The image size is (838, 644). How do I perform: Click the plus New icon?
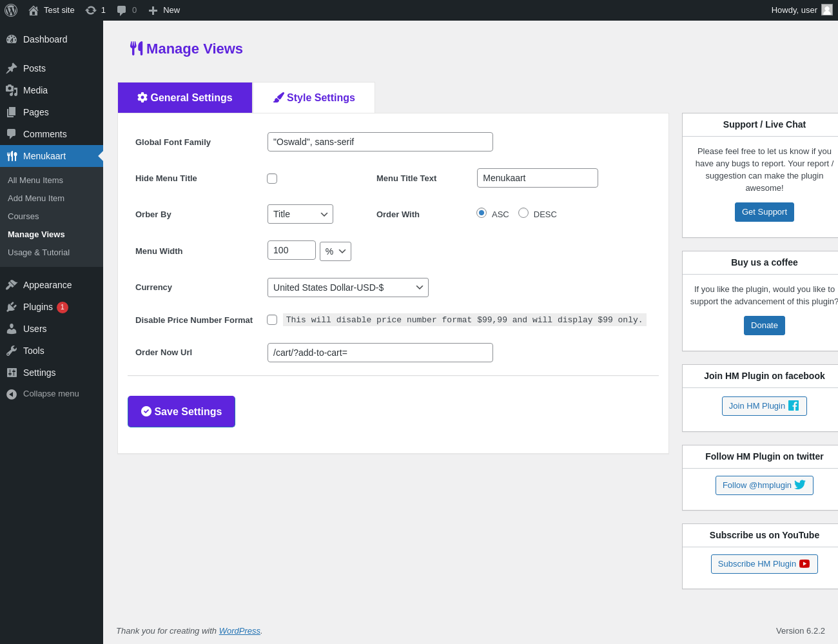click(x=153, y=10)
